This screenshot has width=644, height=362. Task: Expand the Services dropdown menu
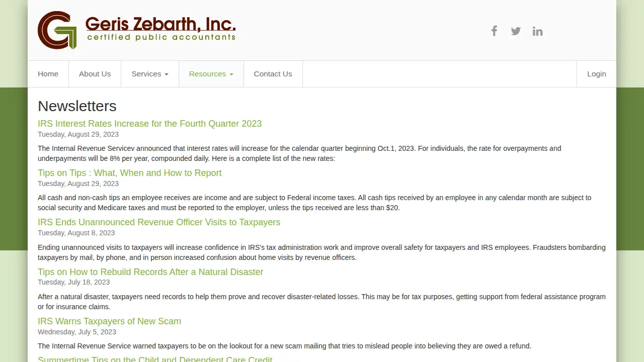tap(150, 74)
